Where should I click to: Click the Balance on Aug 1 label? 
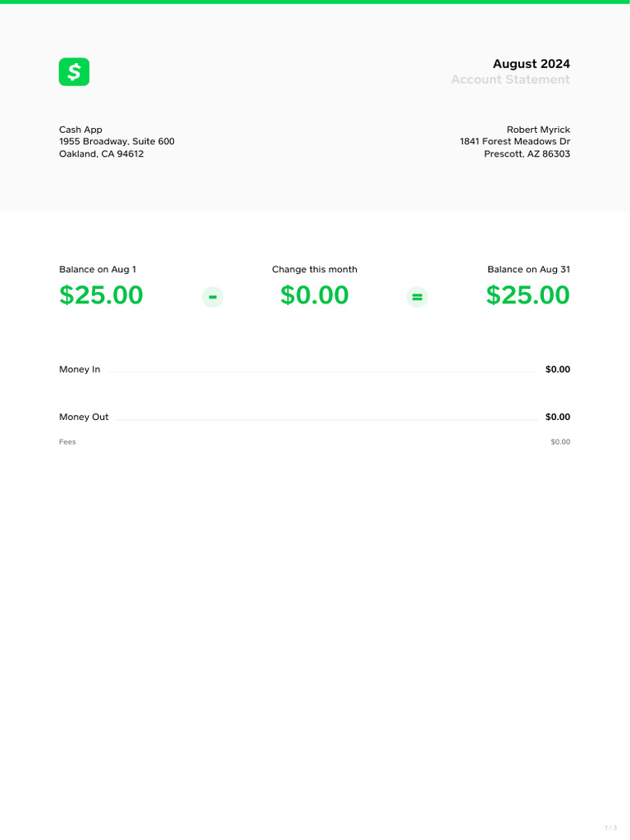pyautogui.click(x=98, y=269)
